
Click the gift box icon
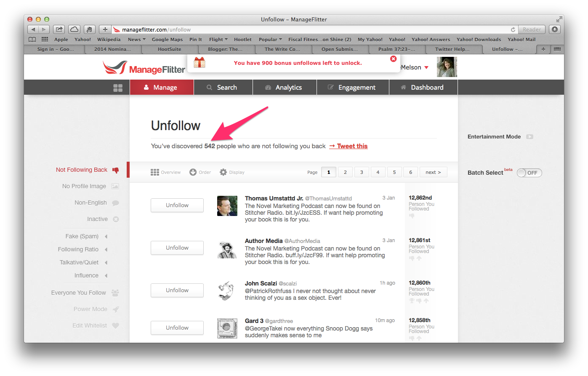[200, 63]
